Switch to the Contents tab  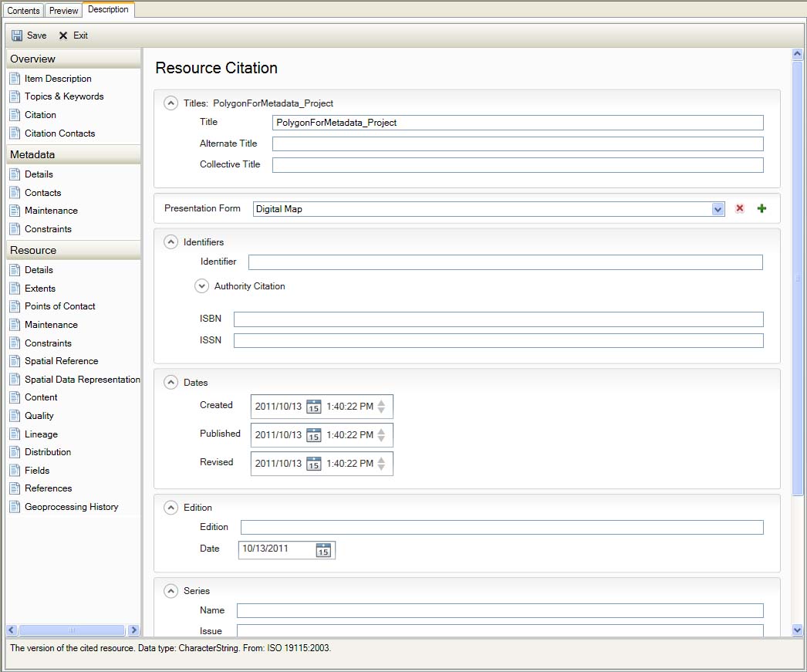tap(23, 11)
